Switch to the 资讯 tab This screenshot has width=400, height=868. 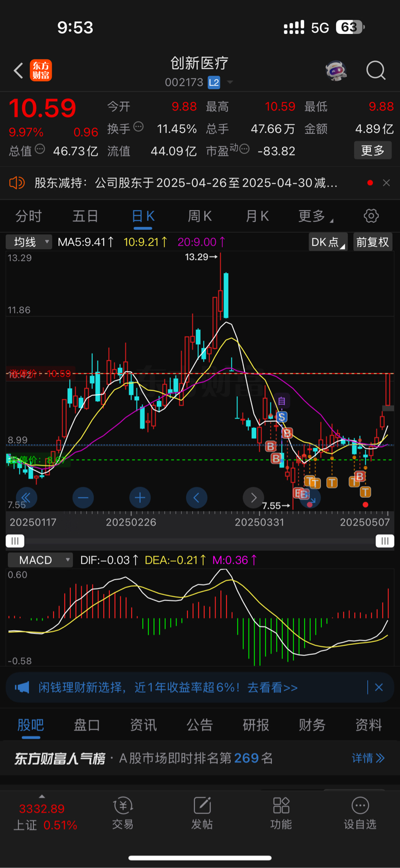(143, 725)
